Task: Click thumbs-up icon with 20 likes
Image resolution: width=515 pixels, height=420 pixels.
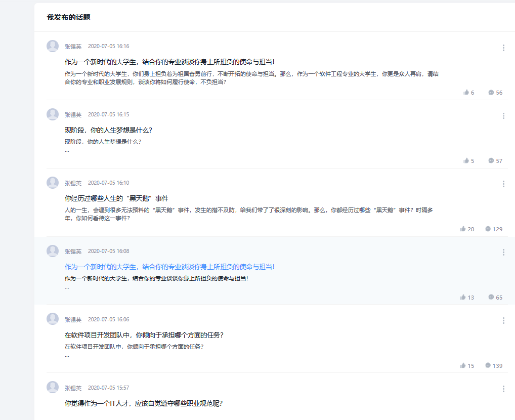Action: 463,229
